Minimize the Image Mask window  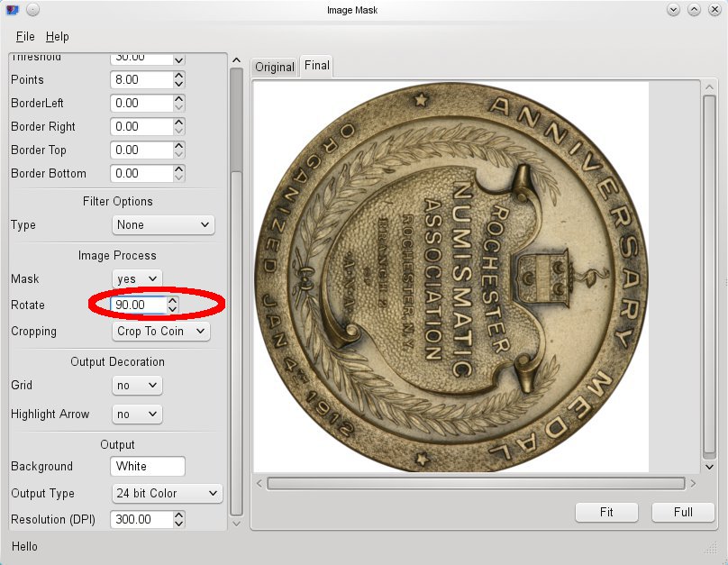pyautogui.click(x=673, y=10)
